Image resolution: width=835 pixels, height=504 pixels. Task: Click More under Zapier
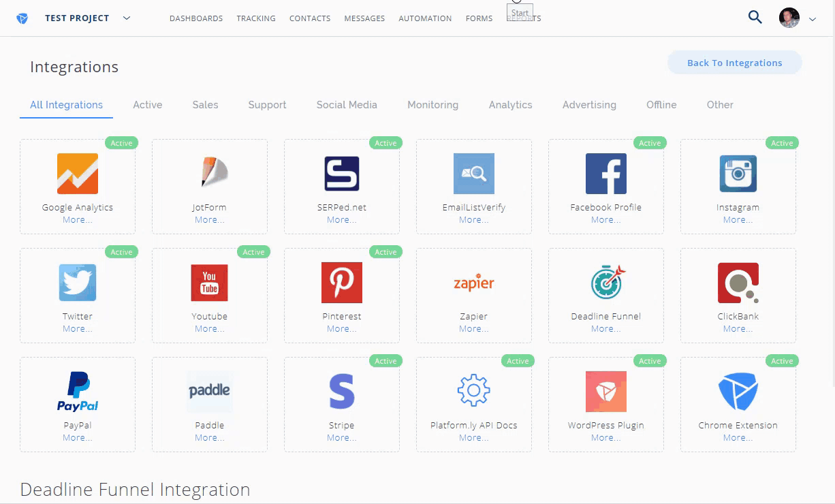pyautogui.click(x=474, y=329)
